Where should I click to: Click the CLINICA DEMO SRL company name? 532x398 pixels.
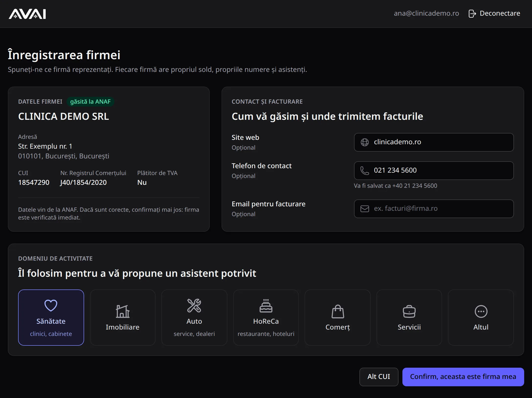pos(64,116)
